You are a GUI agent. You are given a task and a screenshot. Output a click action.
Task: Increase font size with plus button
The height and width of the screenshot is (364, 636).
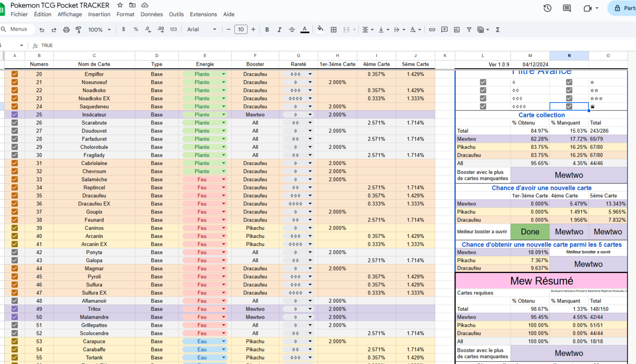tap(253, 30)
